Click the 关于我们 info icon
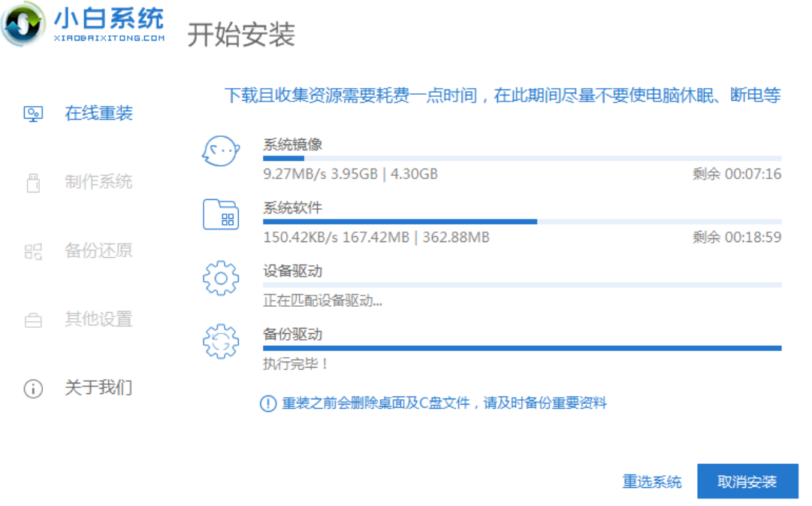Viewport: 812px width, 506px height. (x=33, y=389)
